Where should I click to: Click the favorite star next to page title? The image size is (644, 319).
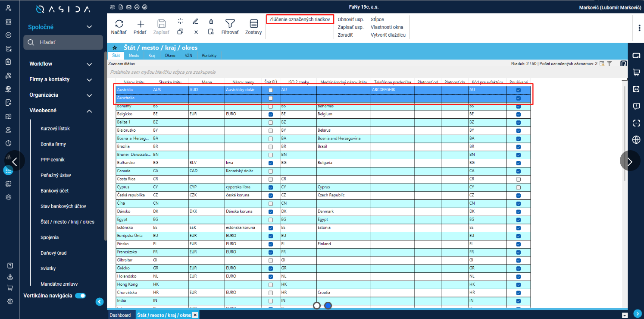115,48
